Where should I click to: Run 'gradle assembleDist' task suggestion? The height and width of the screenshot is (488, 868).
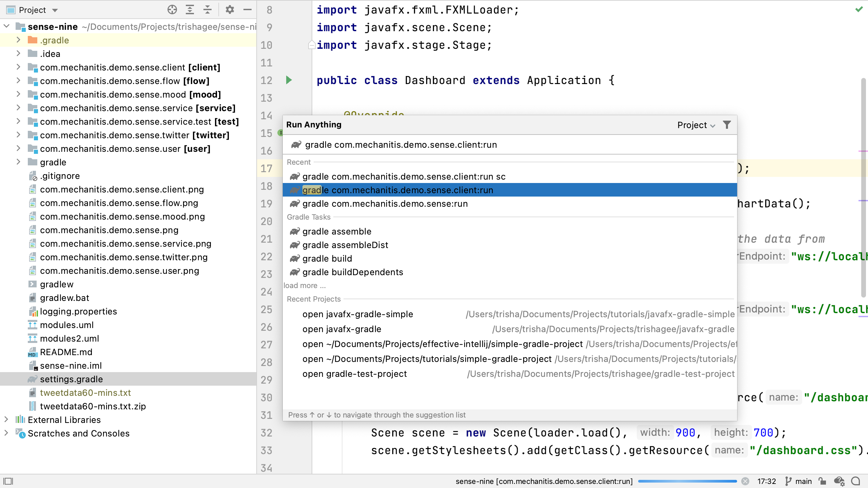(x=510, y=245)
